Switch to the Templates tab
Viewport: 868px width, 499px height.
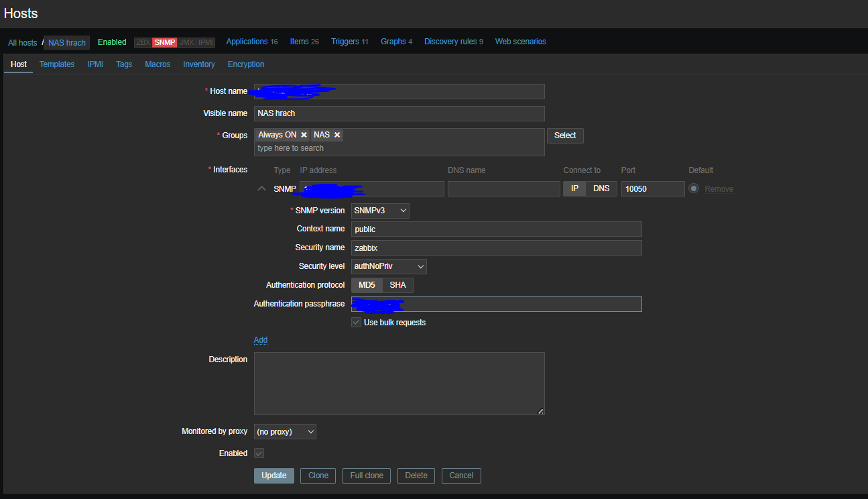[x=57, y=64]
